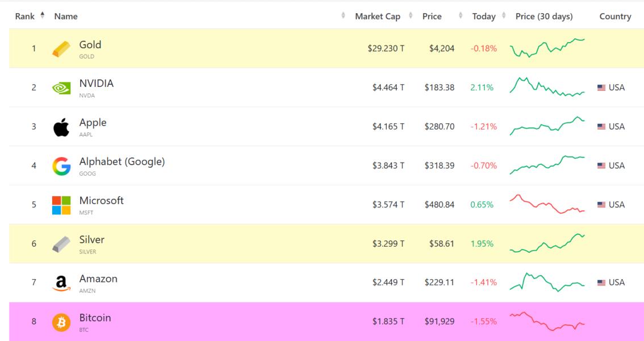Sort table by Rank column arrow

(x=41, y=16)
